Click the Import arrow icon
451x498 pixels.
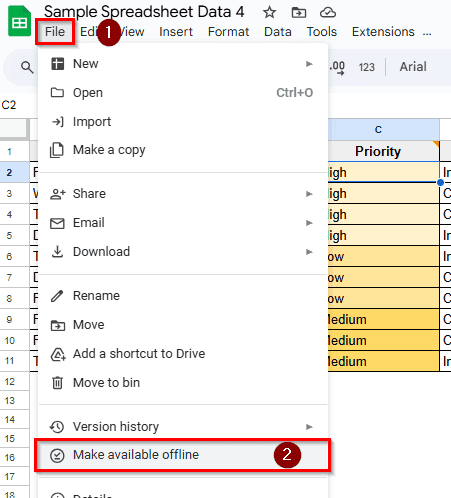coord(58,122)
